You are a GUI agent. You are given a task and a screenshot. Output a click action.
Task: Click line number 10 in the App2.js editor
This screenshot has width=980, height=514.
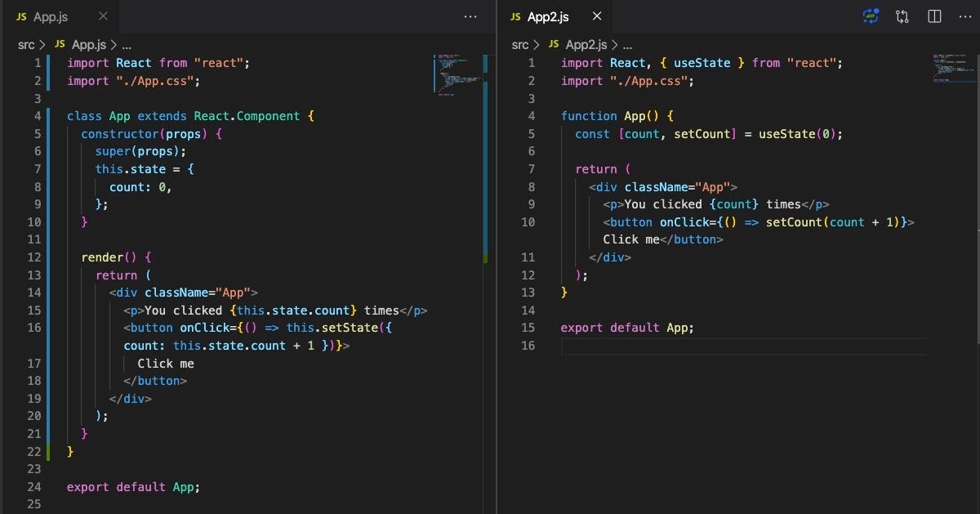pyautogui.click(x=528, y=221)
